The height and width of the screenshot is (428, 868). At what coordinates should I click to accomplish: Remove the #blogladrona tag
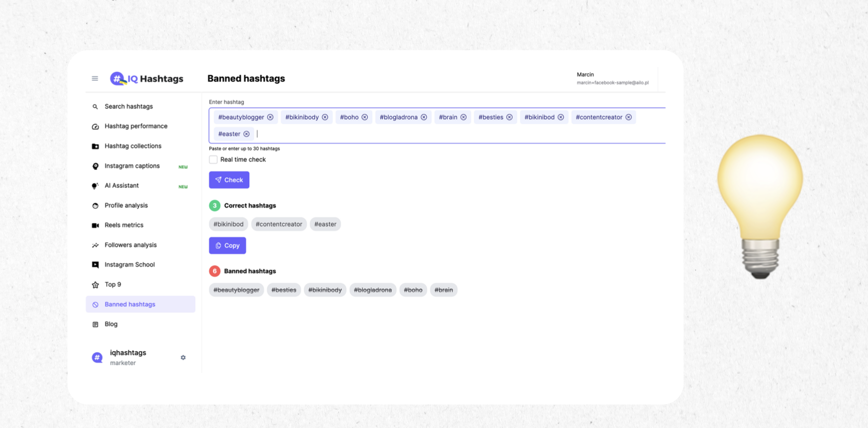click(x=424, y=117)
